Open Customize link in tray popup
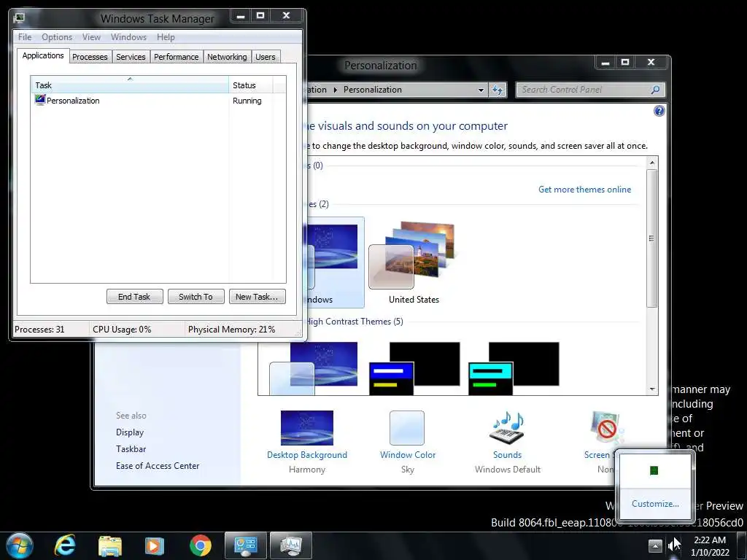 [x=655, y=504]
